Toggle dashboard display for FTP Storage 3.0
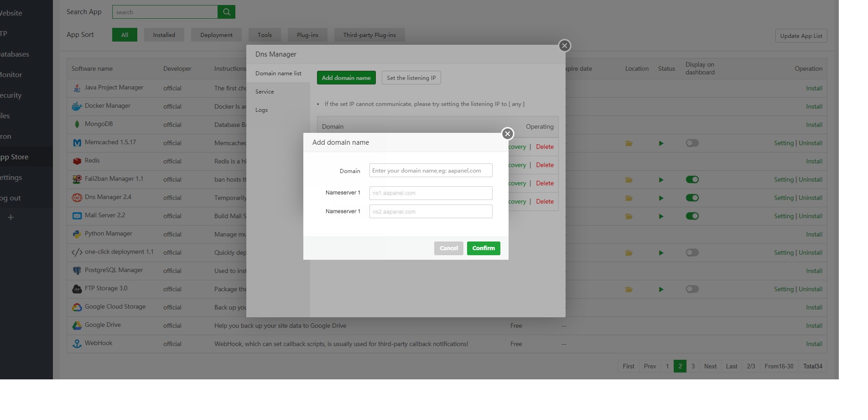This screenshot has height=420, width=868. coord(692,289)
